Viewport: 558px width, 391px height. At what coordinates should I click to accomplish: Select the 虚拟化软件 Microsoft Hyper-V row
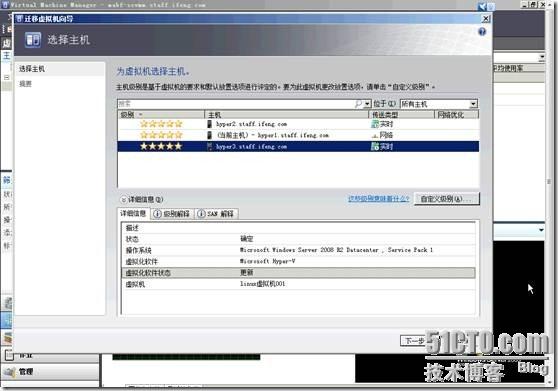[x=298, y=261]
